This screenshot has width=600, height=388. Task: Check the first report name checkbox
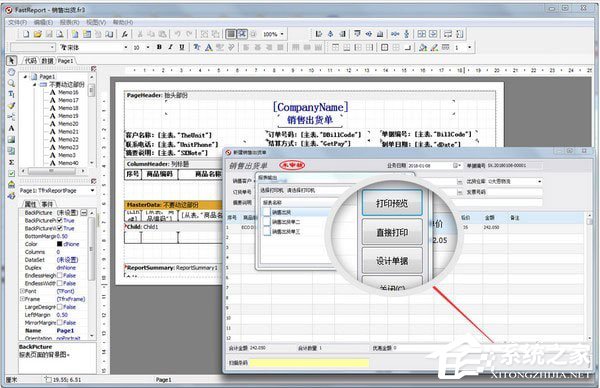click(x=267, y=212)
